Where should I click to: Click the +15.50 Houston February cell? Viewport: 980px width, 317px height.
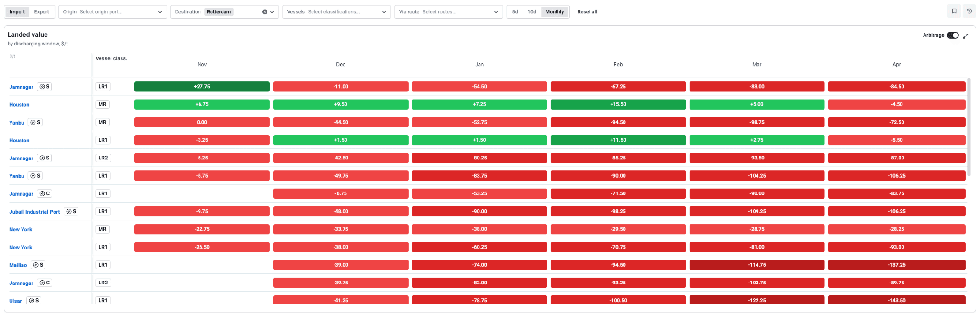point(618,104)
